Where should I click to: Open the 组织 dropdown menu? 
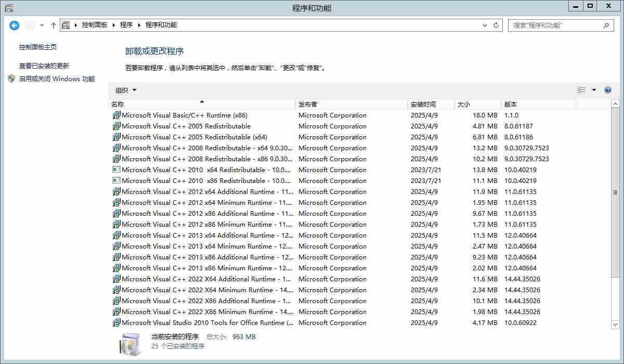coord(126,90)
